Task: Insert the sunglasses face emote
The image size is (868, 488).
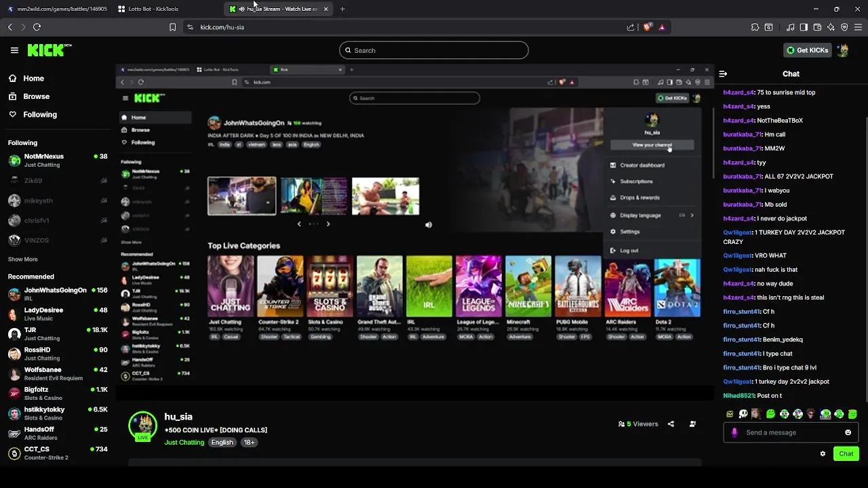Action: point(811,413)
